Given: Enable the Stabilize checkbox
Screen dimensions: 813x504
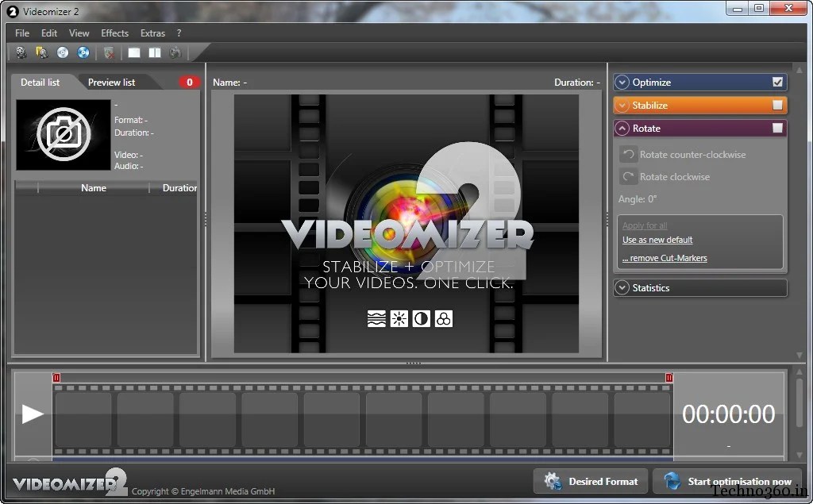Looking at the screenshot, I should pos(777,106).
